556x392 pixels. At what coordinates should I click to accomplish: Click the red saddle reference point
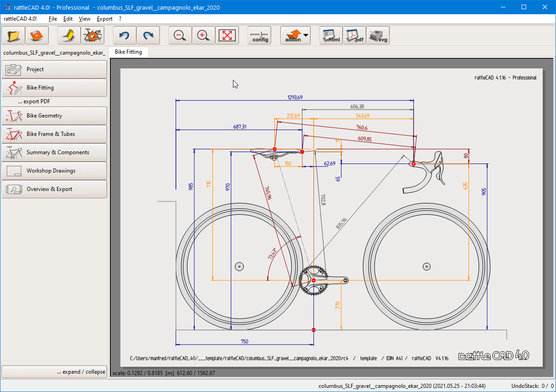tap(274, 149)
